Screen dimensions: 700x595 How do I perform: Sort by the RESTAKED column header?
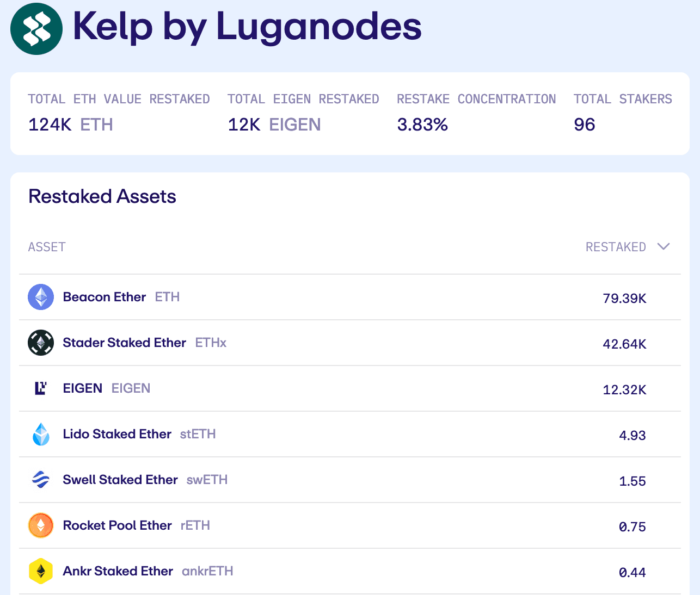(616, 247)
